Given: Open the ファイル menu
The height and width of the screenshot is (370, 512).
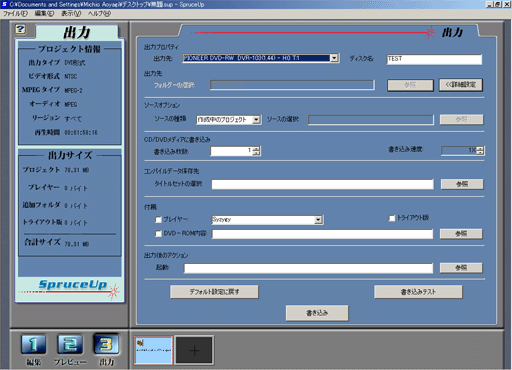Looking at the screenshot, I should (15, 14).
